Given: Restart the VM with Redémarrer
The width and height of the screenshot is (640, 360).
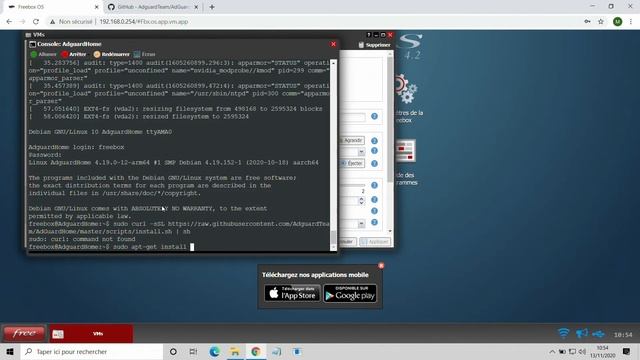Looking at the screenshot, I should click(x=111, y=54).
